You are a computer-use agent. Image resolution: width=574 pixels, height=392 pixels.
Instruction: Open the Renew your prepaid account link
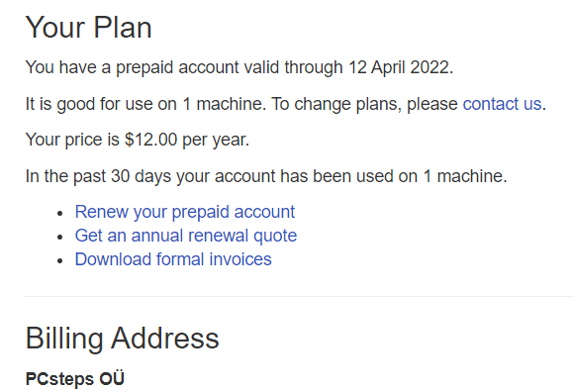click(185, 212)
